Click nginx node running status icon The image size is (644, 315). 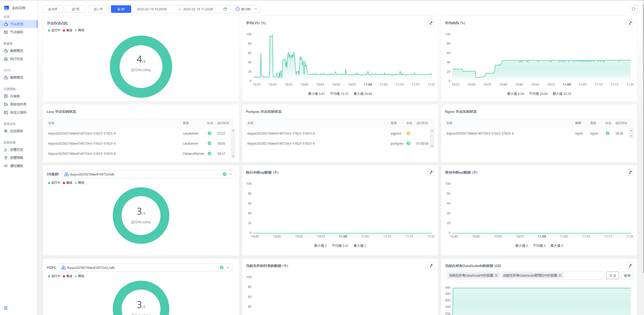click(608, 133)
